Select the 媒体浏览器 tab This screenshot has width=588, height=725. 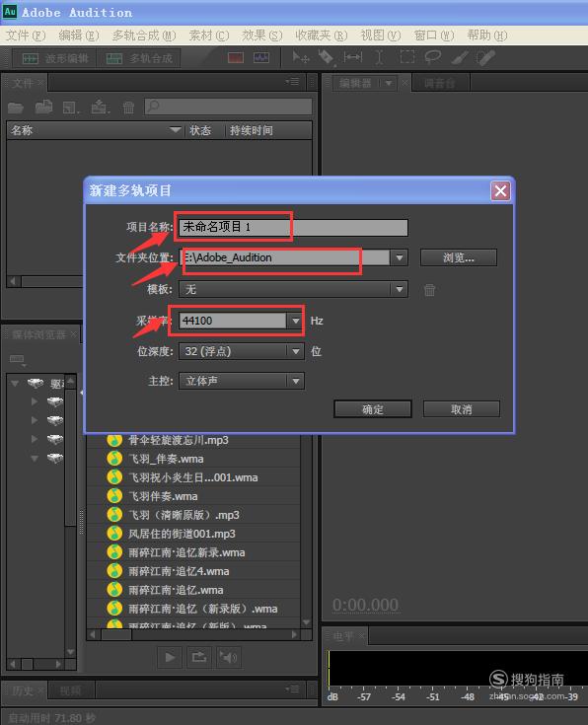pyautogui.click(x=39, y=334)
